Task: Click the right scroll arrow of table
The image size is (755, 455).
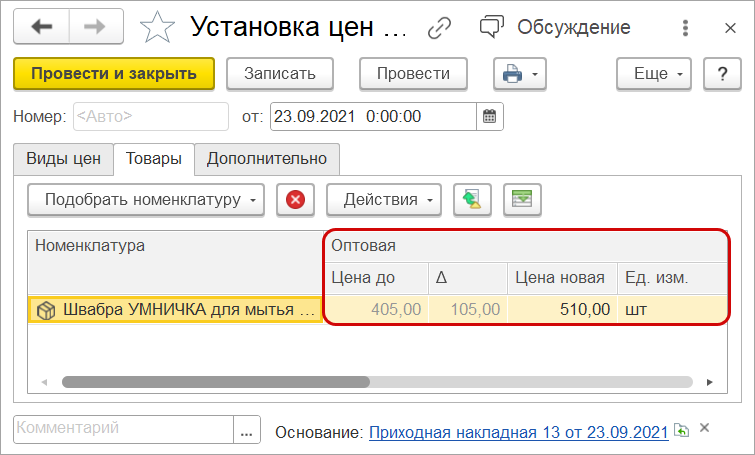Action: coord(710,382)
